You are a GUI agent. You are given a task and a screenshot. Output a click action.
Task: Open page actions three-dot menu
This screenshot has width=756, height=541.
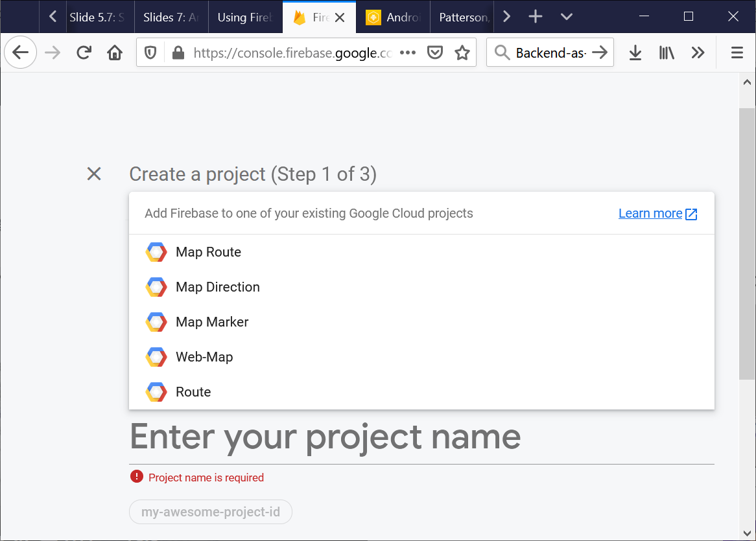tap(408, 52)
